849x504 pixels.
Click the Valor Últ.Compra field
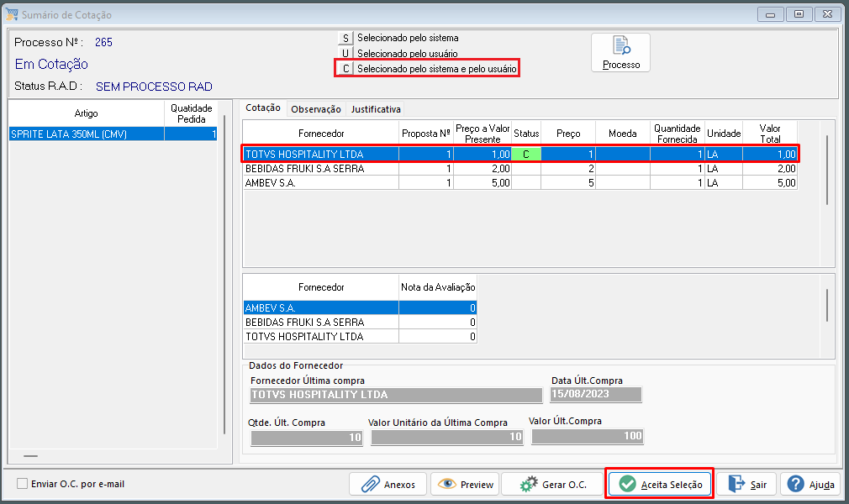click(588, 436)
